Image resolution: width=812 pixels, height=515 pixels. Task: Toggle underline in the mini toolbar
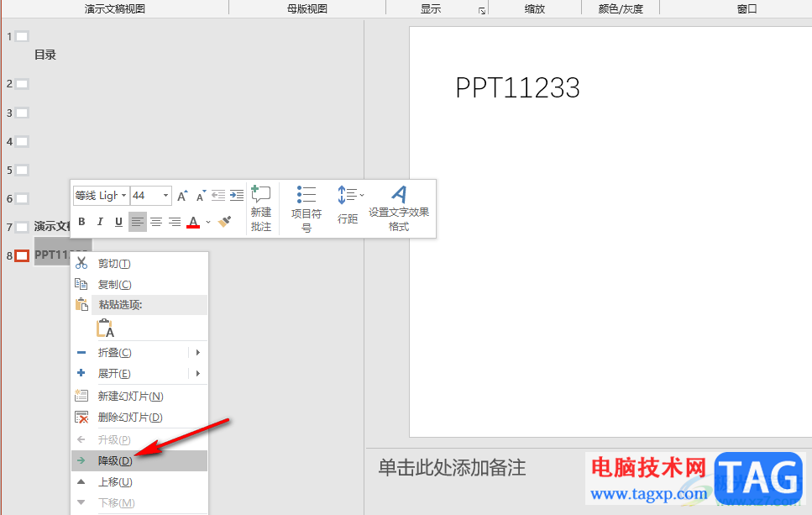point(118,222)
